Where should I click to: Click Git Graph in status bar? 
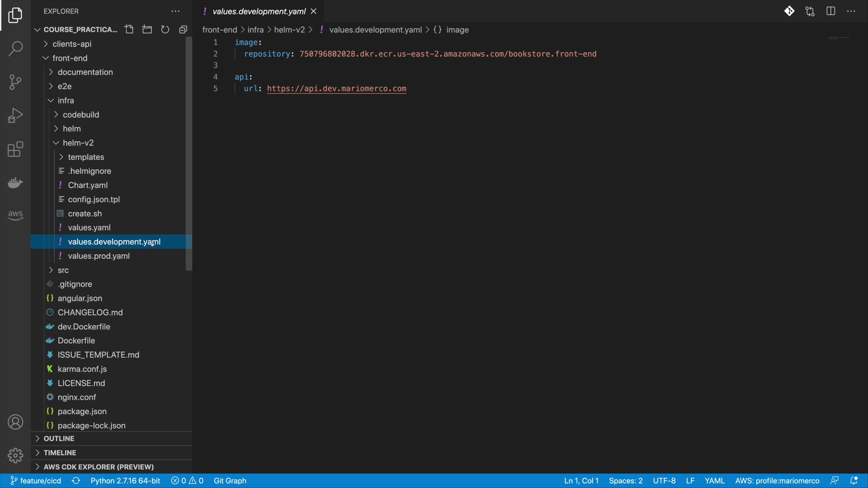(x=230, y=481)
